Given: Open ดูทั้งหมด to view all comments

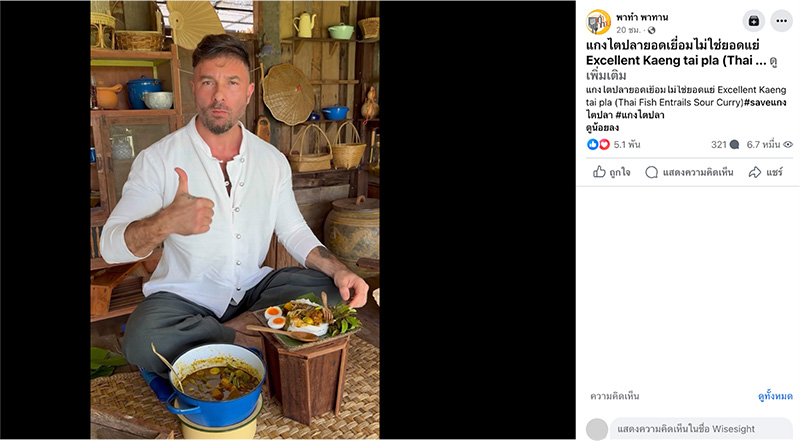Looking at the screenshot, I should (775, 396).
